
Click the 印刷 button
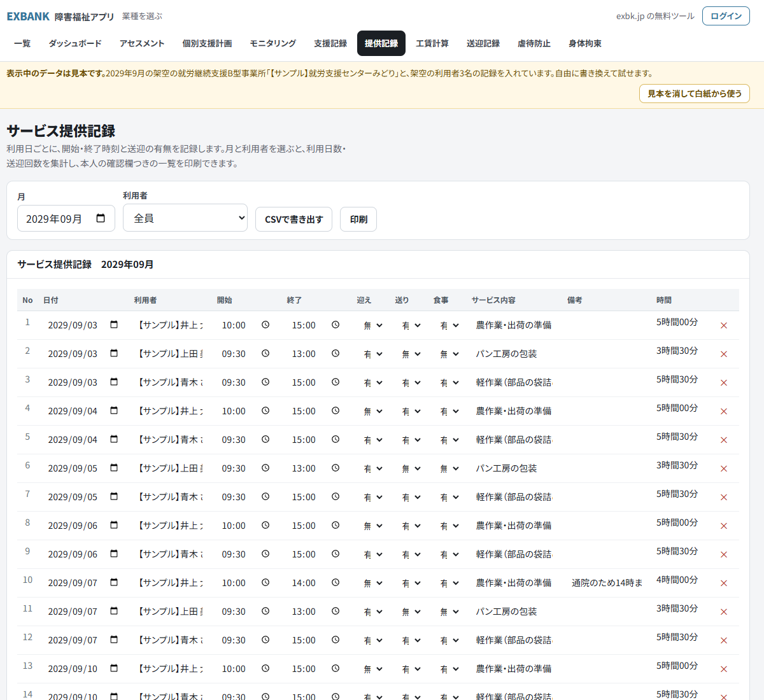point(358,219)
